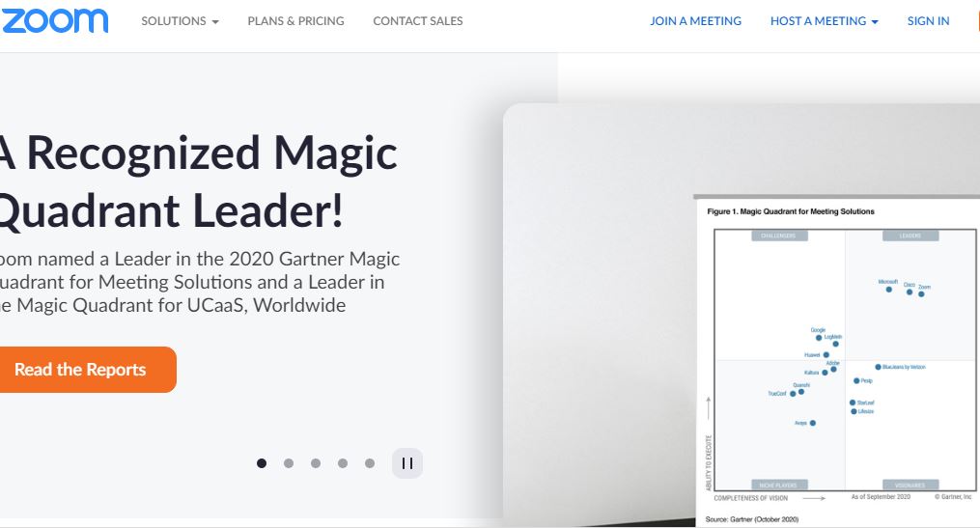
Task: Click Join a Meeting link
Action: (695, 21)
